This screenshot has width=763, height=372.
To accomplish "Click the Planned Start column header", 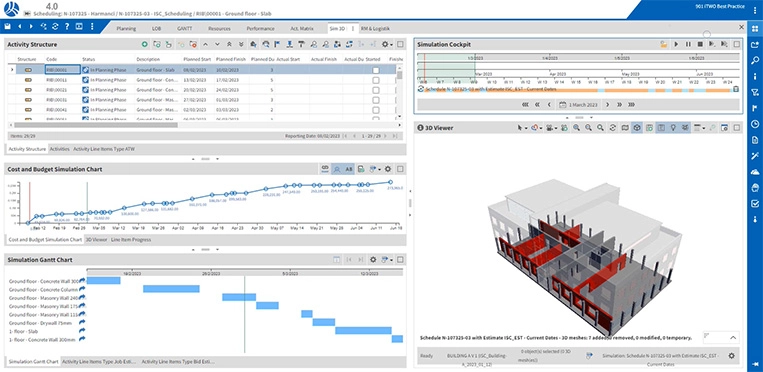I will coord(198,59).
